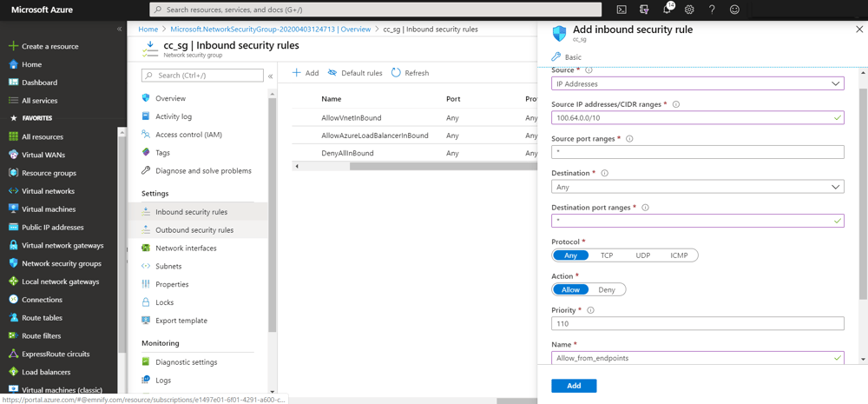Focus the global search resources box
This screenshot has width=868, height=404.
pyautogui.click(x=375, y=10)
